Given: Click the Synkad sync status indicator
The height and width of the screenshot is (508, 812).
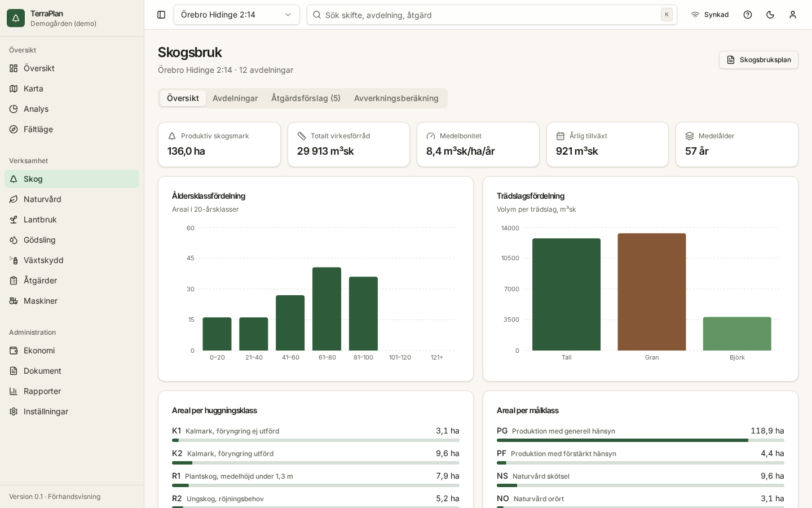Looking at the screenshot, I should [709, 15].
